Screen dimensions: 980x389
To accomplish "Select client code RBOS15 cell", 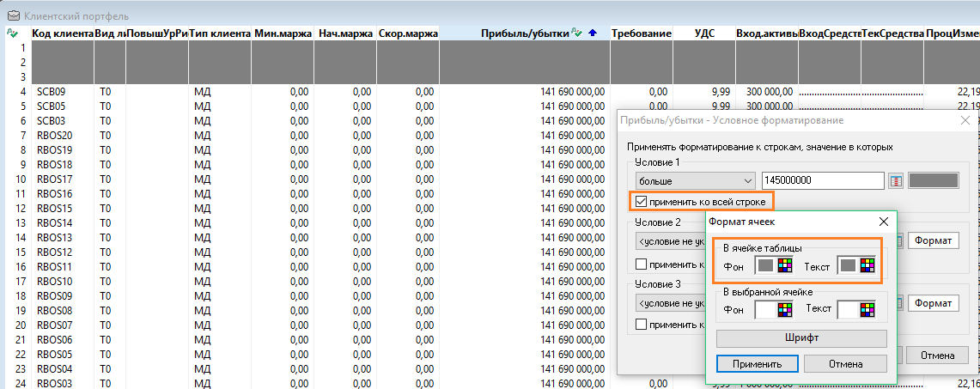I will point(63,208).
